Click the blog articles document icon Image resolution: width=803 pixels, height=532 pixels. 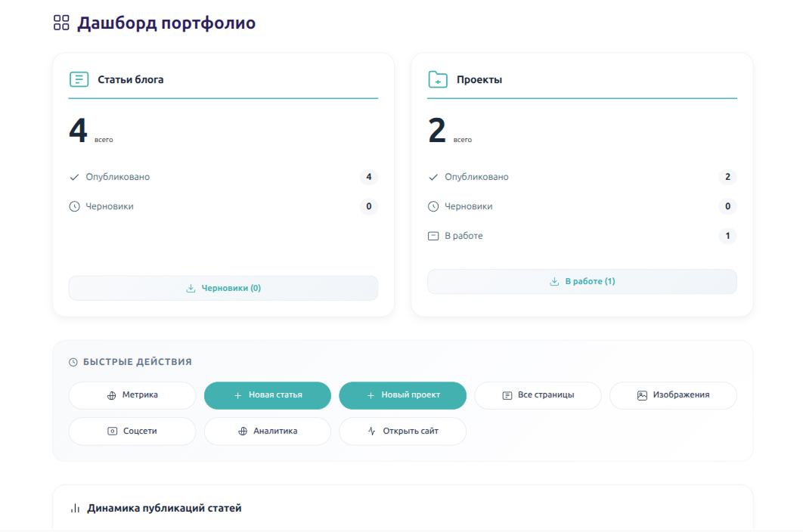(79, 79)
